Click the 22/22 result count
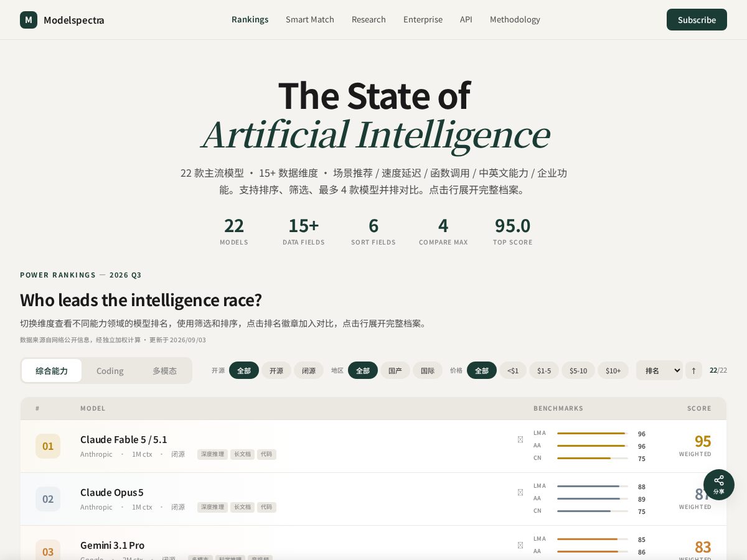This screenshot has width=747, height=560. click(718, 370)
